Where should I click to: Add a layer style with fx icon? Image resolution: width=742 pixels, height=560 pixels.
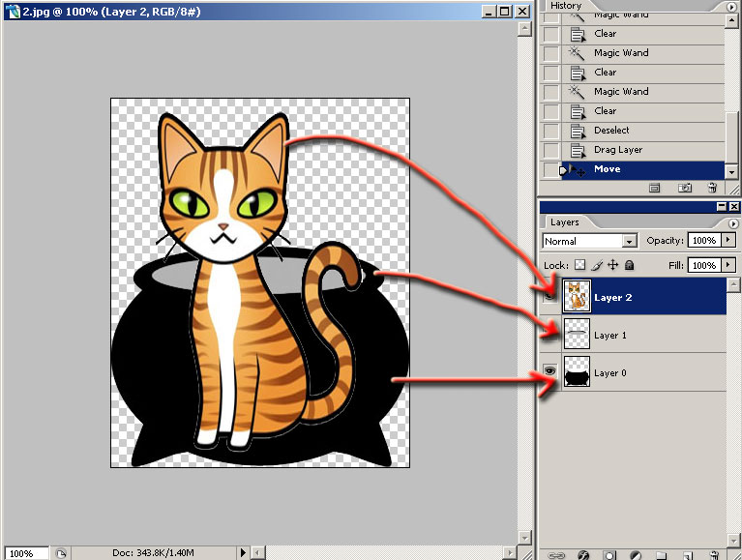[x=583, y=555]
